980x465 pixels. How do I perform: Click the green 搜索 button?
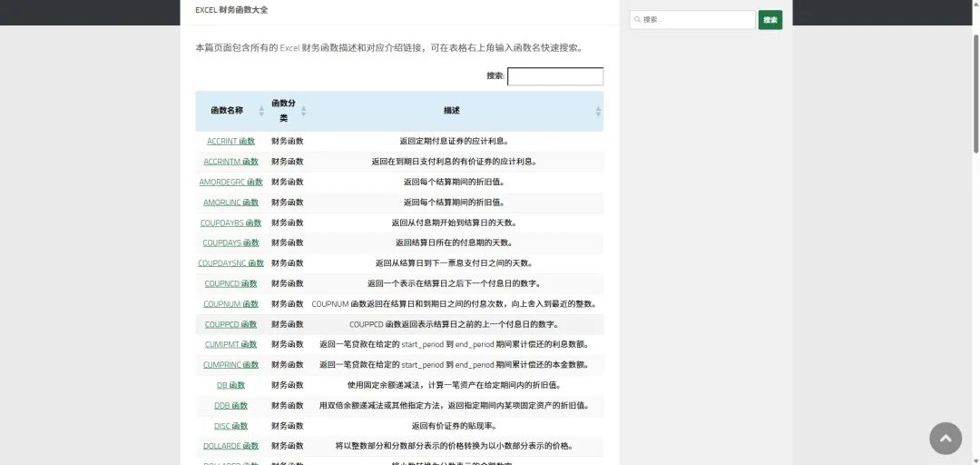tap(770, 20)
